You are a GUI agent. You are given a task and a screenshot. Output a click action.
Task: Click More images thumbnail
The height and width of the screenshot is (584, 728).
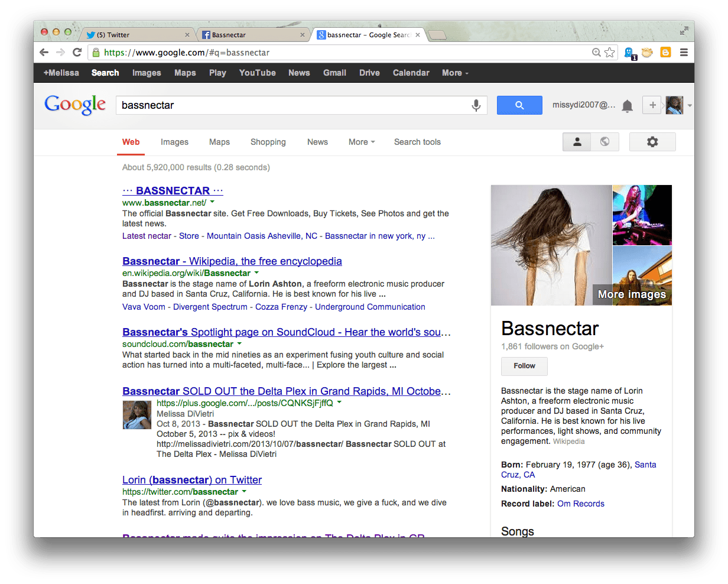tap(632, 294)
